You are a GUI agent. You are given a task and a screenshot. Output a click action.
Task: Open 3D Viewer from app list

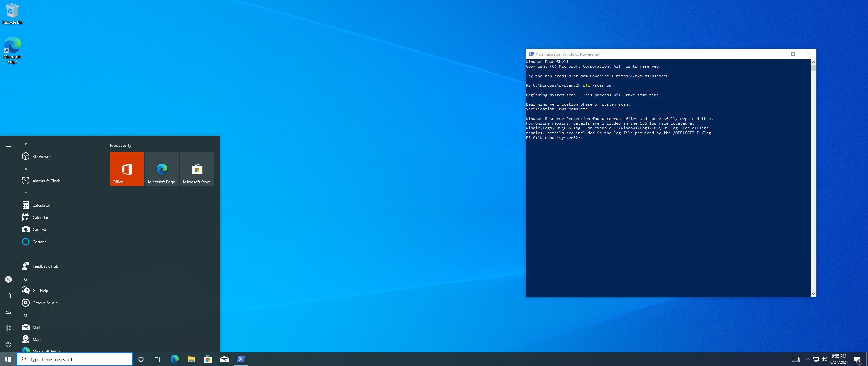(x=62, y=156)
